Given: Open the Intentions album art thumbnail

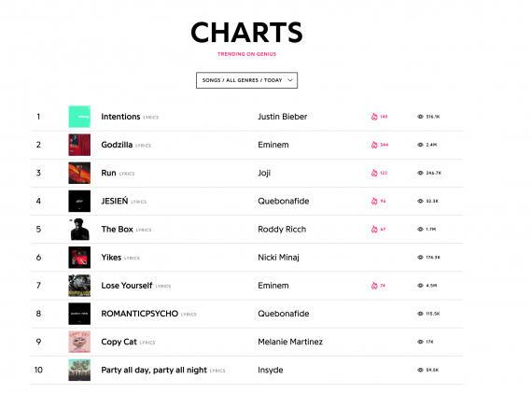Looking at the screenshot, I should pos(79,117).
